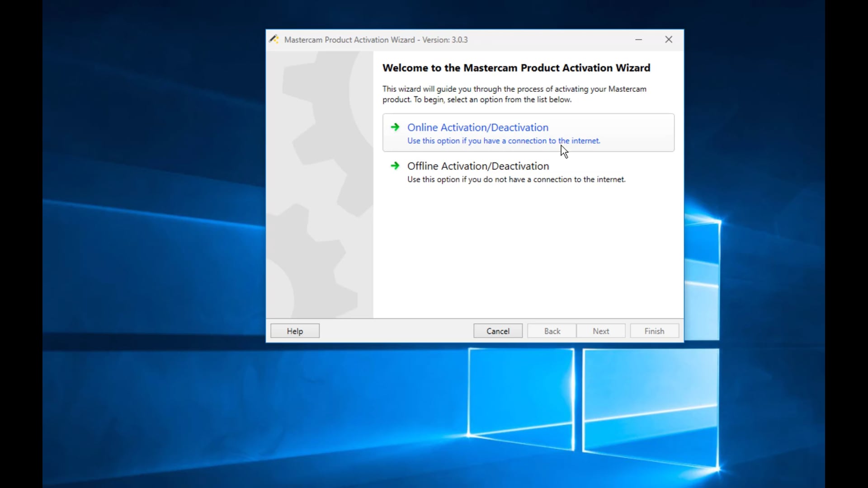Click the greyed-out Back button
The height and width of the screenshot is (488, 868).
[552, 331]
